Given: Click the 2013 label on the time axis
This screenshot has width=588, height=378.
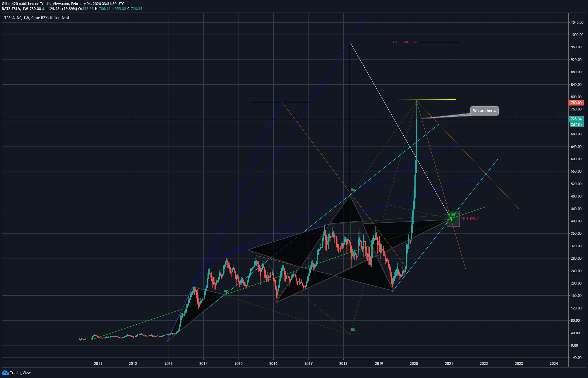Looking at the screenshot, I should pyautogui.click(x=169, y=364).
